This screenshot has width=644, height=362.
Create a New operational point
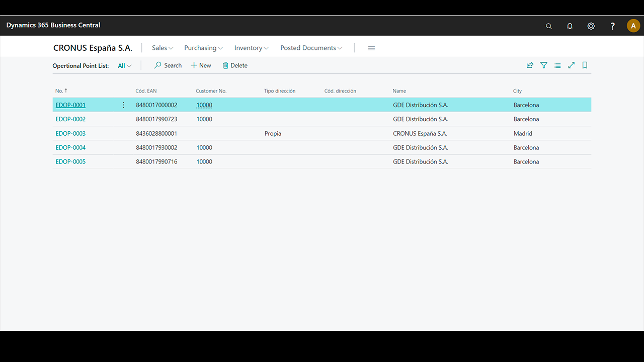click(x=201, y=65)
